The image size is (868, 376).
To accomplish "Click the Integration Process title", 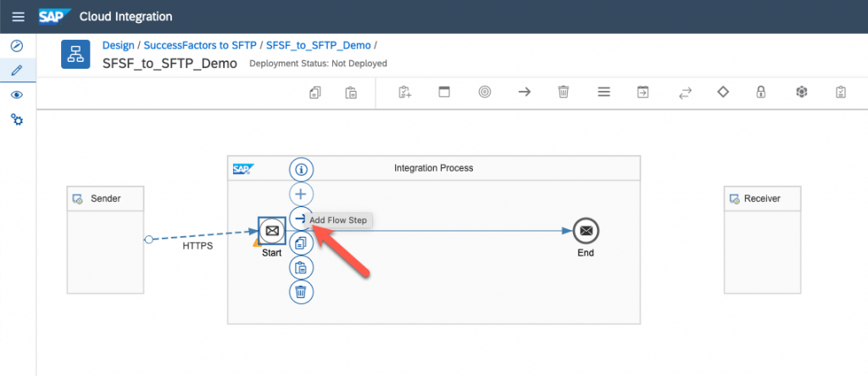I will click(x=433, y=167).
